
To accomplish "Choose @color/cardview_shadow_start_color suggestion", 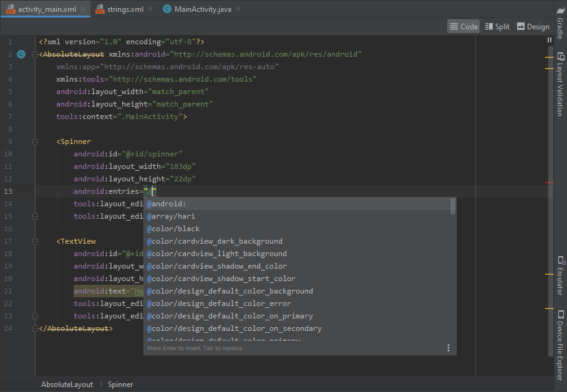I will pyautogui.click(x=298, y=279).
